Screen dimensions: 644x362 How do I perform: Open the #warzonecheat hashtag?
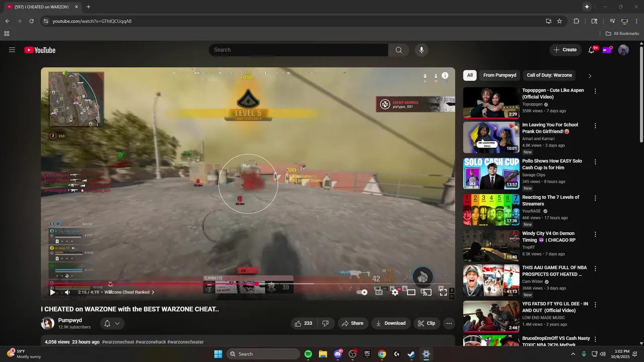point(118,342)
